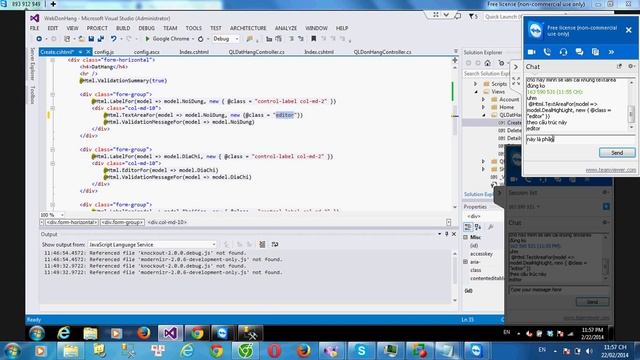Click the Save icon in Visual Studio toolbar

(91, 39)
